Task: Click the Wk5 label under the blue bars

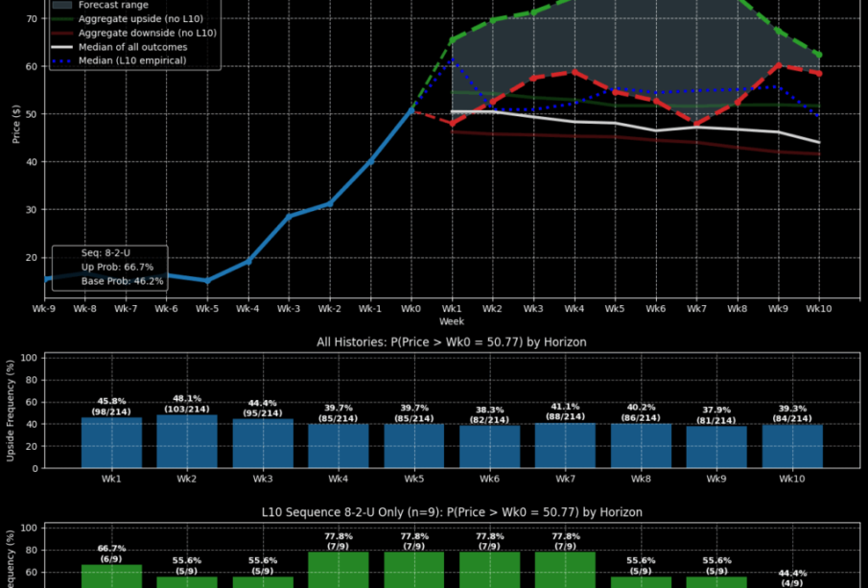Action: tap(414, 478)
